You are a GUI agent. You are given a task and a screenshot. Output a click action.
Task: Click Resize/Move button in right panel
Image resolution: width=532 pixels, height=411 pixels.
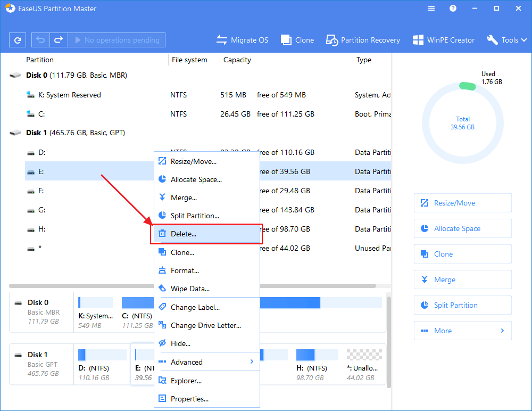463,203
